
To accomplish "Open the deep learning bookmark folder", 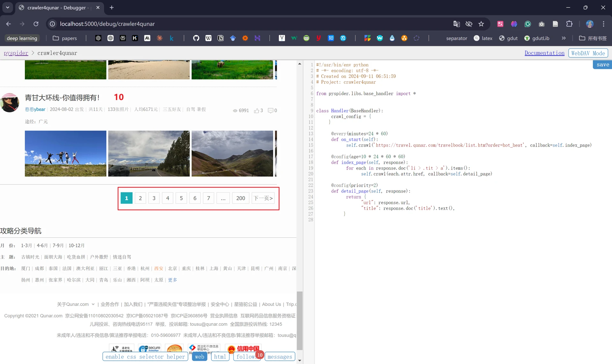I will [22, 38].
